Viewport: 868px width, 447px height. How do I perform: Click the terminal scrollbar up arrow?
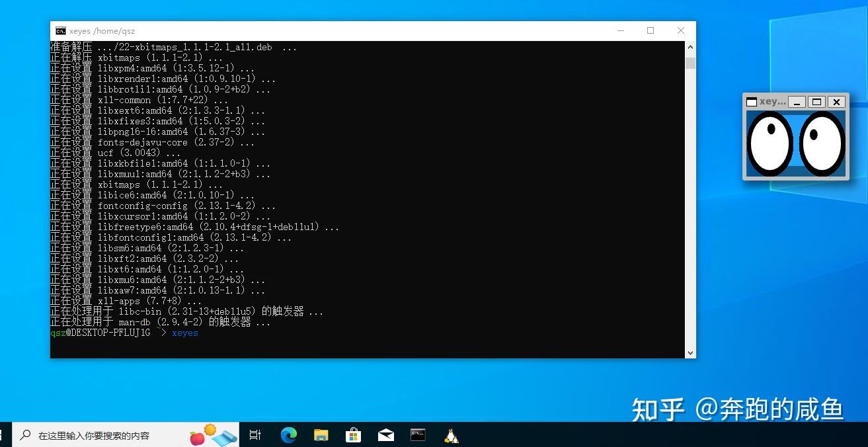(x=690, y=46)
